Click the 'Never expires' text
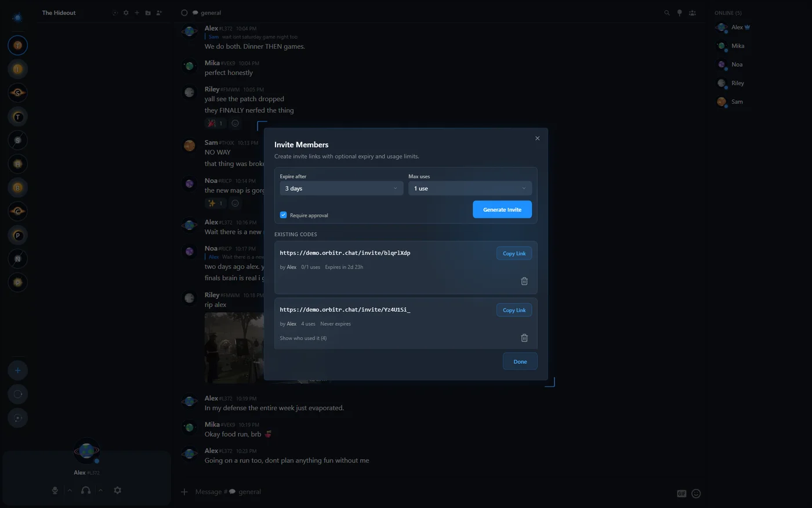This screenshot has width=812, height=508. pyautogui.click(x=335, y=324)
